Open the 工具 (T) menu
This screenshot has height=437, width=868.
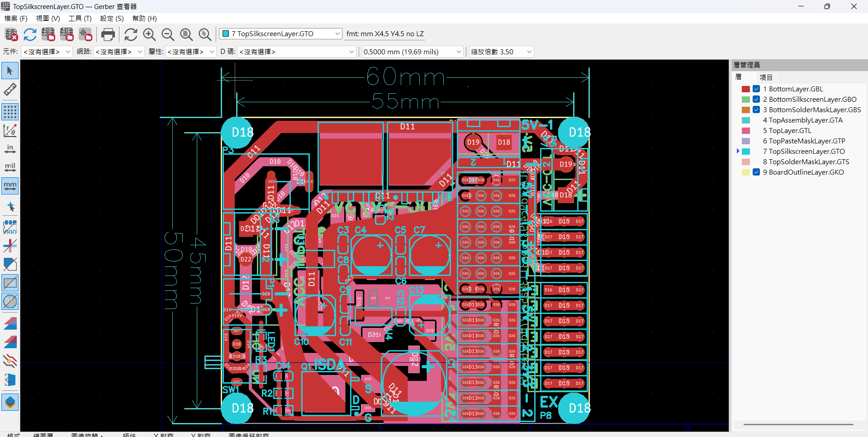click(80, 19)
